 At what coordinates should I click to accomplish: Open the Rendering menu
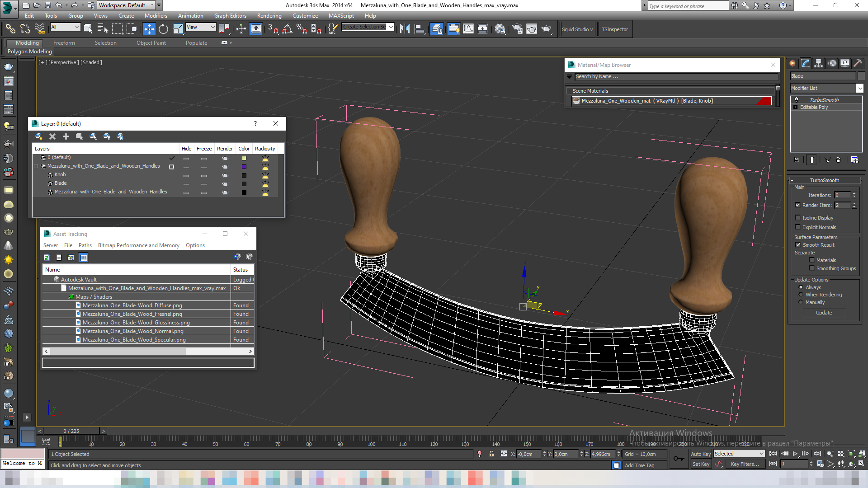tap(269, 16)
